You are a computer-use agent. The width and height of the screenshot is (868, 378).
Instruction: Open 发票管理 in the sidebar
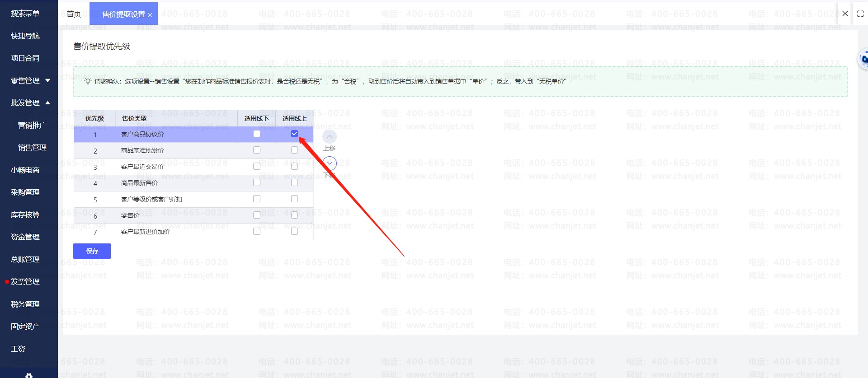(25, 282)
